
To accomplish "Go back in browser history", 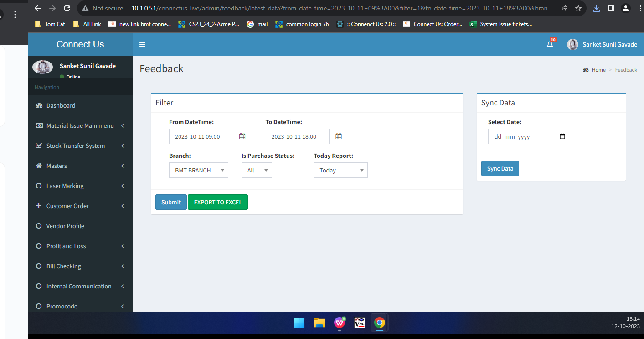I will tap(37, 8).
